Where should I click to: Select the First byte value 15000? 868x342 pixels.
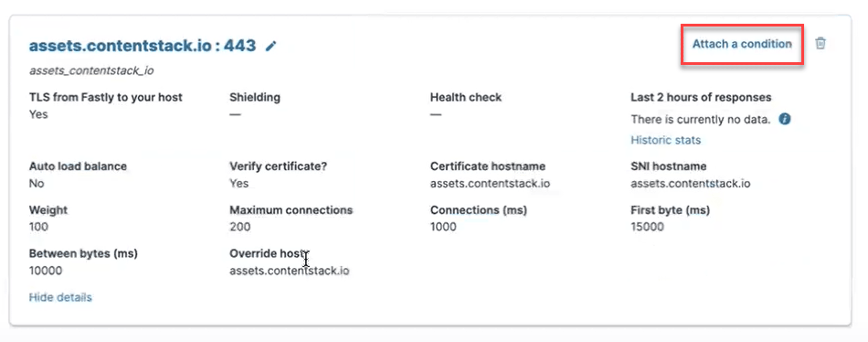pos(647,227)
